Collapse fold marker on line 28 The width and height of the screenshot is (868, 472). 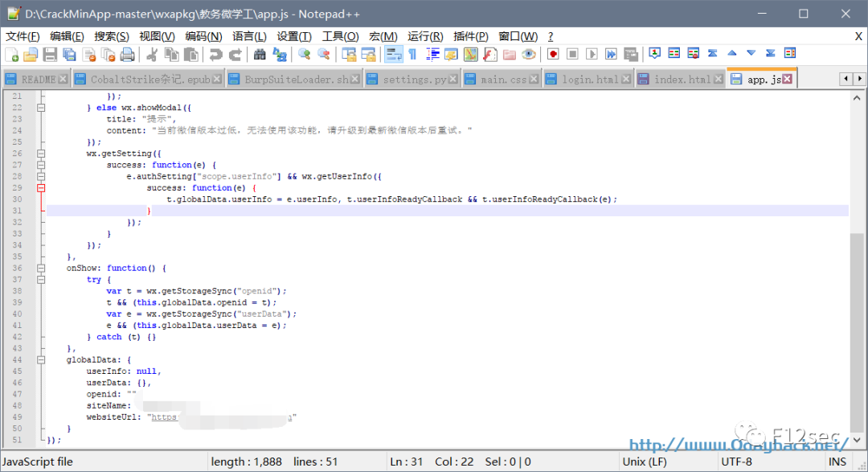pos(41,176)
